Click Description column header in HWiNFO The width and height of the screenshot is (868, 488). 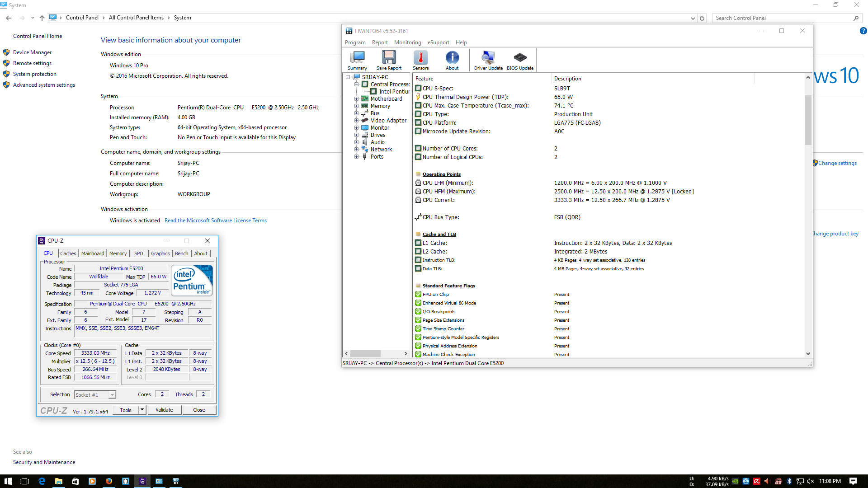tap(652, 79)
